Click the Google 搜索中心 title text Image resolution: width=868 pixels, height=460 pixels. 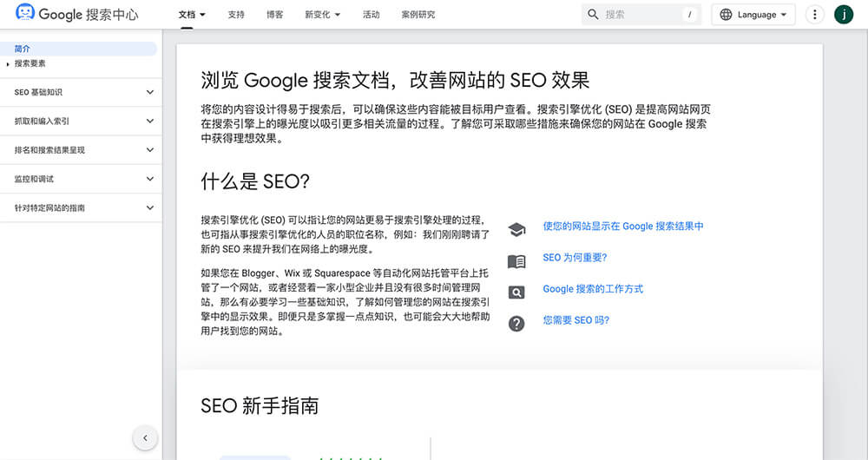click(89, 15)
